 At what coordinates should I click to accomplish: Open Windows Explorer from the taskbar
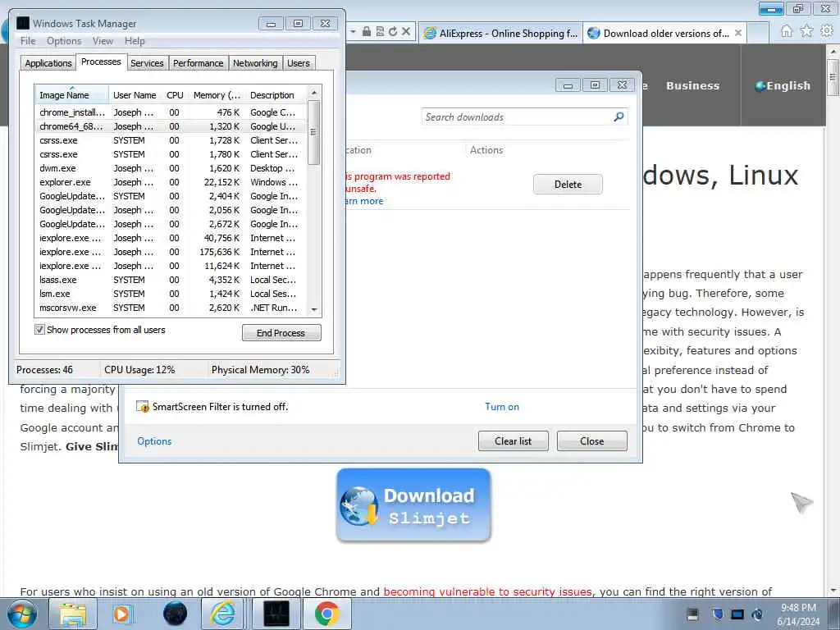[x=73, y=614]
